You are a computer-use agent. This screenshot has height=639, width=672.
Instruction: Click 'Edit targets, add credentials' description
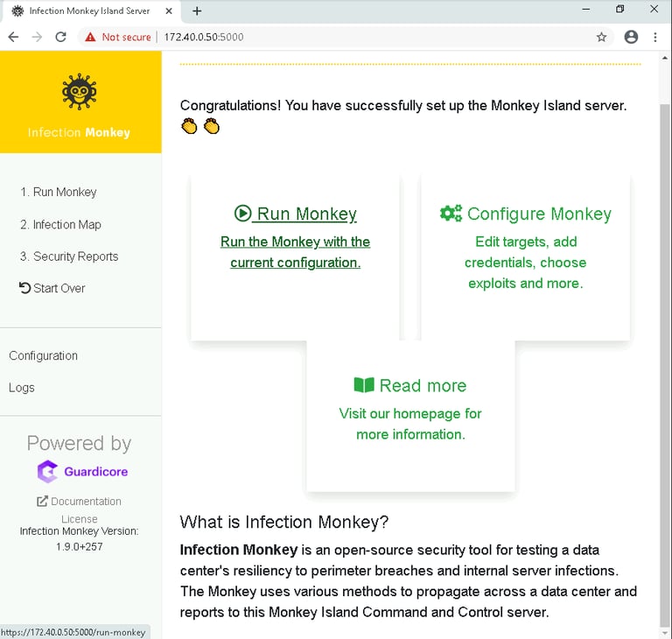525,263
